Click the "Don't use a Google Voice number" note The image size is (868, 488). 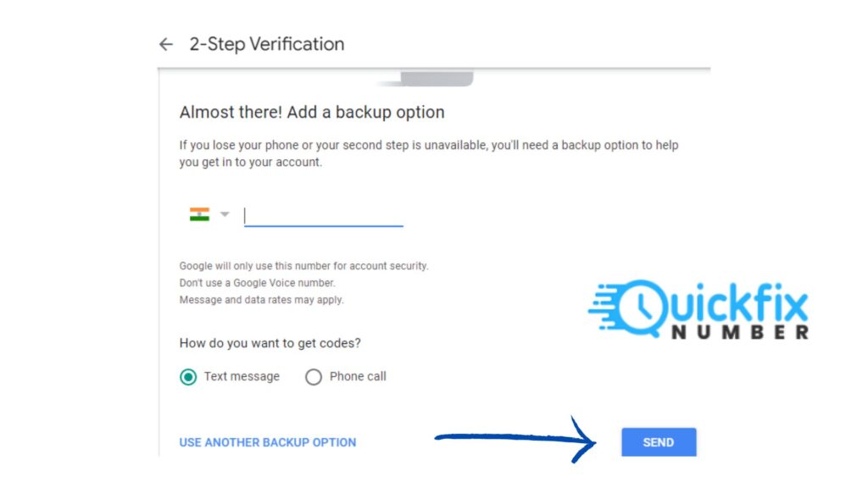pyautogui.click(x=258, y=283)
